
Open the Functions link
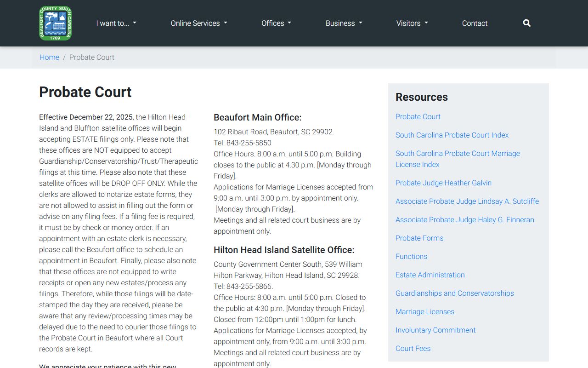click(x=412, y=256)
